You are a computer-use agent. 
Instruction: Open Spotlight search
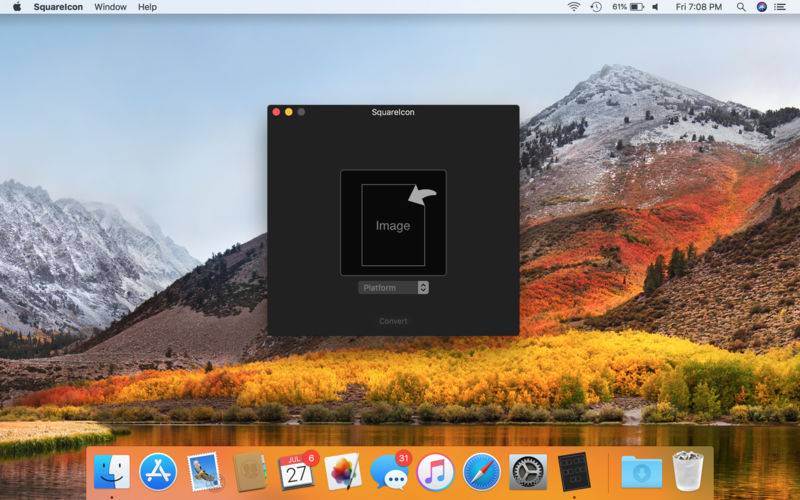[x=741, y=7]
